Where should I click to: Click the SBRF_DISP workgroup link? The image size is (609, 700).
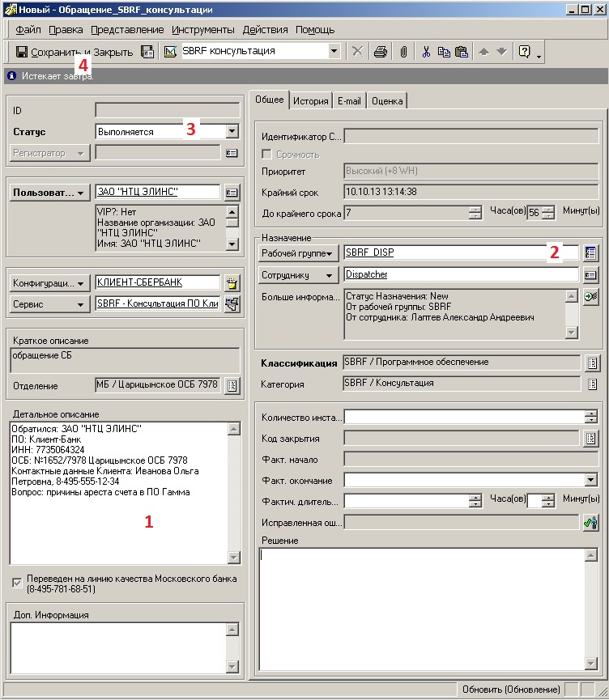point(369,252)
